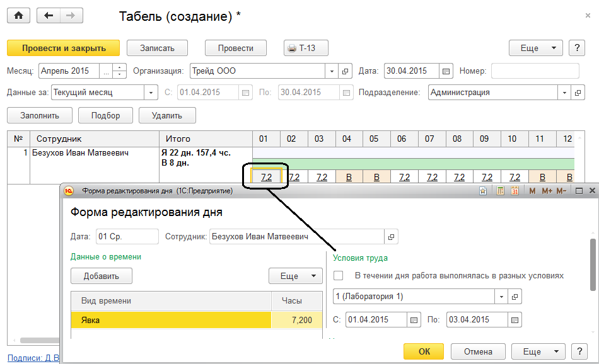Open the Организация record for Трейд ООО
The image size is (599, 364).
pos(345,71)
